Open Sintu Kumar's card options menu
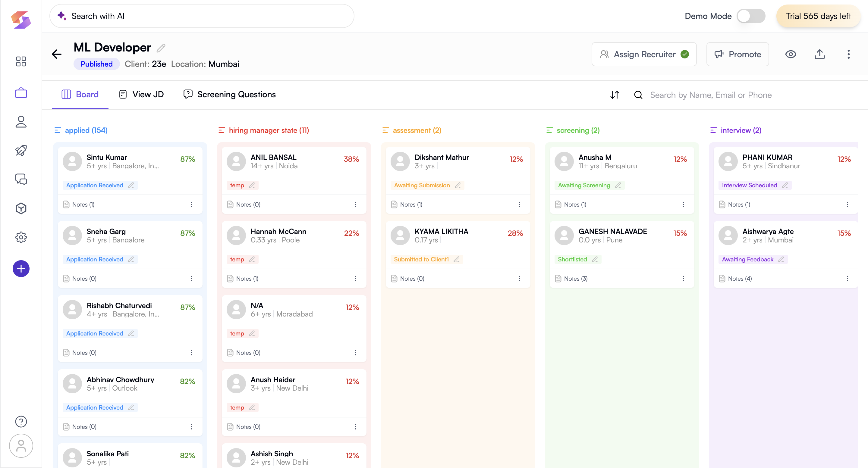Screen dimensions: 868x468 pos(192,204)
